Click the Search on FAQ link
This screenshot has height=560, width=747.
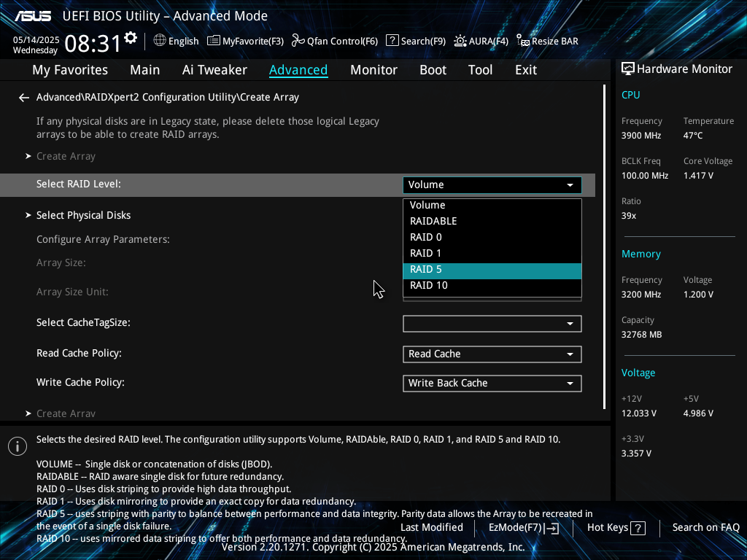(705, 528)
